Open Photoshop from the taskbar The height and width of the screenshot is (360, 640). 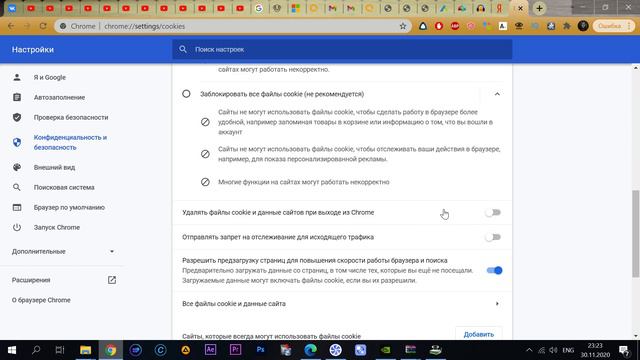click(260, 350)
